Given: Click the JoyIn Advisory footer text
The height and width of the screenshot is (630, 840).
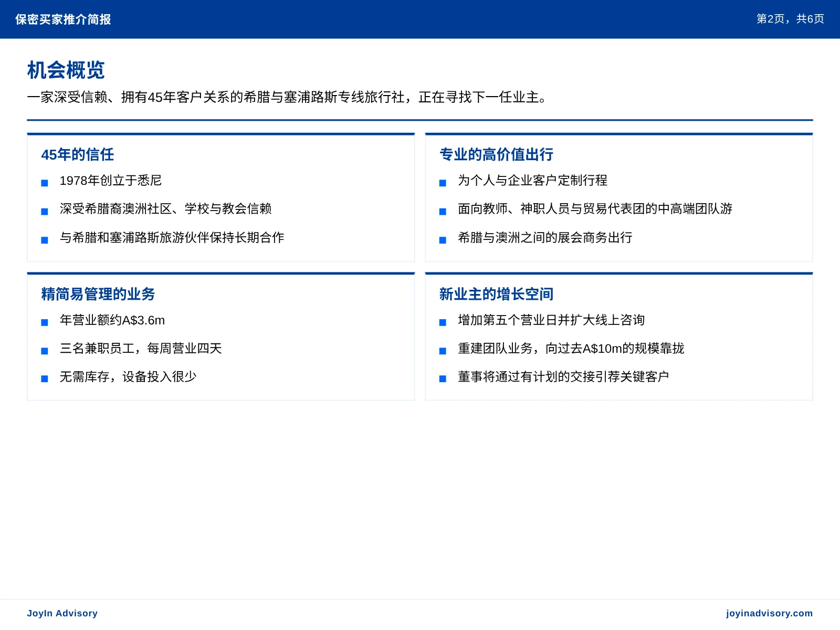Looking at the screenshot, I should pos(62,613).
